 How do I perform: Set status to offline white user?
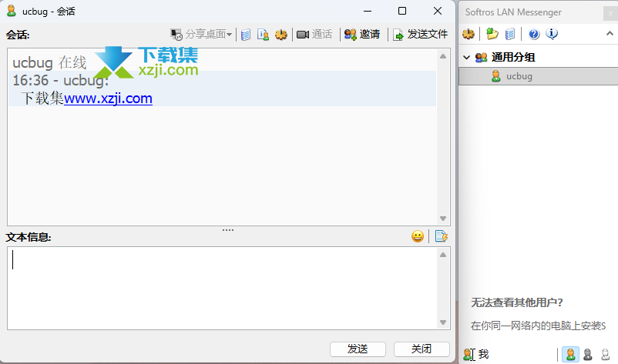605,354
